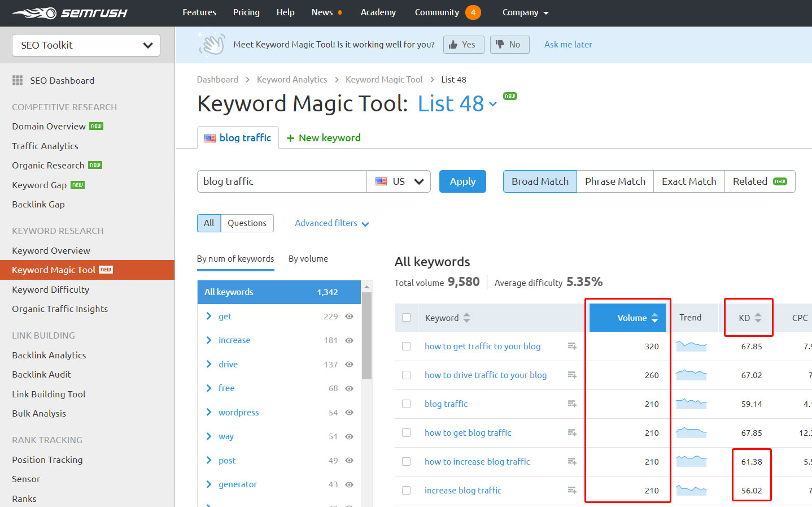Viewport: 812px width, 507px height.
Task: Click the keyword groups scrollbar thumb
Action: coord(367,335)
